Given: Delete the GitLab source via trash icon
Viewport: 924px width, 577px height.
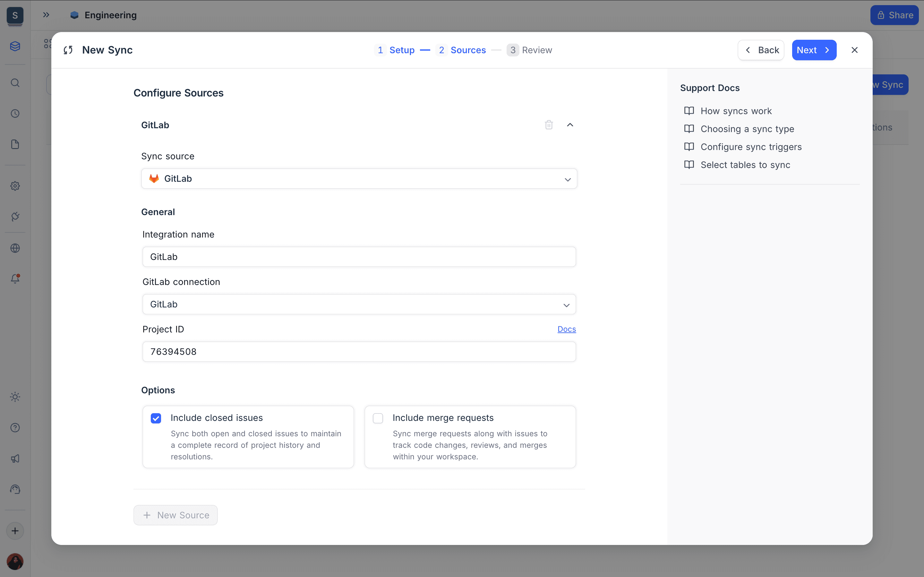Looking at the screenshot, I should pyautogui.click(x=548, y=125).
